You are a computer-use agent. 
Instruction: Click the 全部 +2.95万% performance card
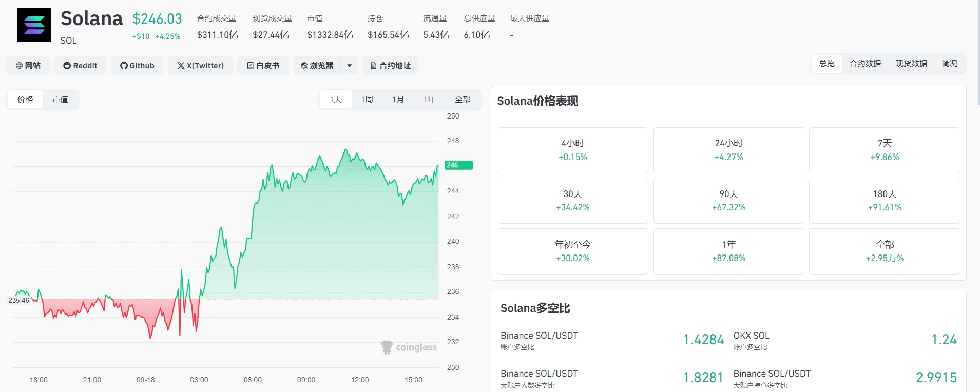885,251
